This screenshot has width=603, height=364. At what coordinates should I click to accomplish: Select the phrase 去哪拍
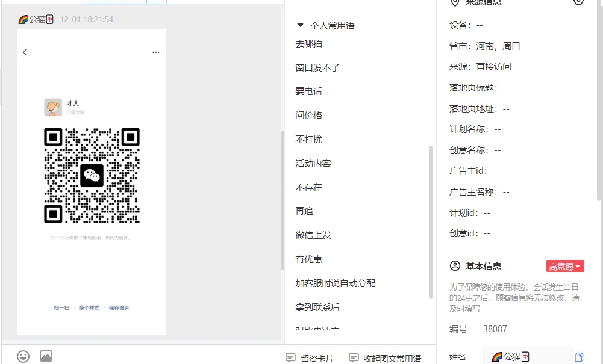309,44
